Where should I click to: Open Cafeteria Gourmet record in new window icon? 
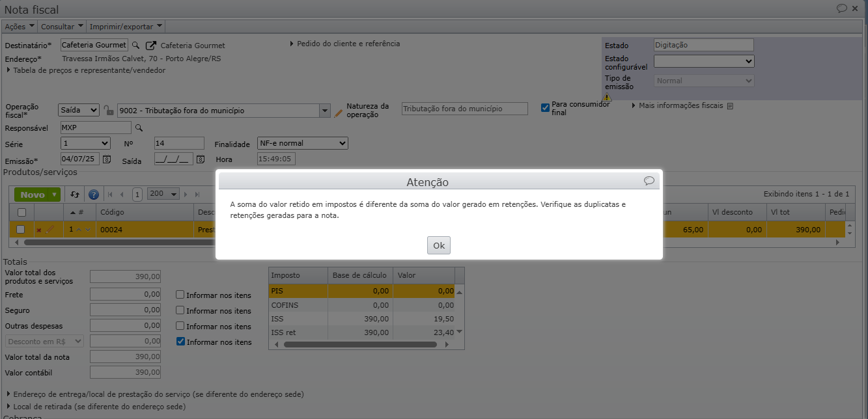pos(150,46)
